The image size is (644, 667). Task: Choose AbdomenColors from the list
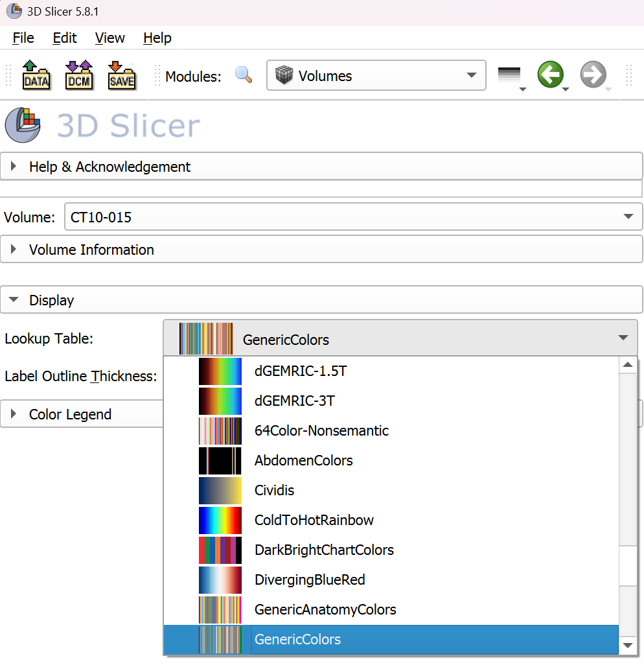[391, 460]
